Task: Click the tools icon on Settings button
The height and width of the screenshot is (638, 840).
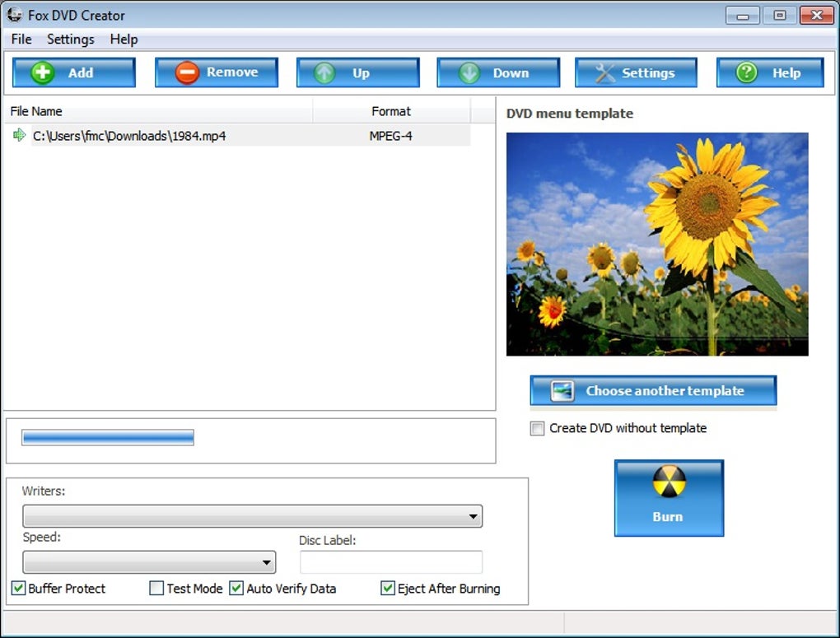Action: (605, 72)
